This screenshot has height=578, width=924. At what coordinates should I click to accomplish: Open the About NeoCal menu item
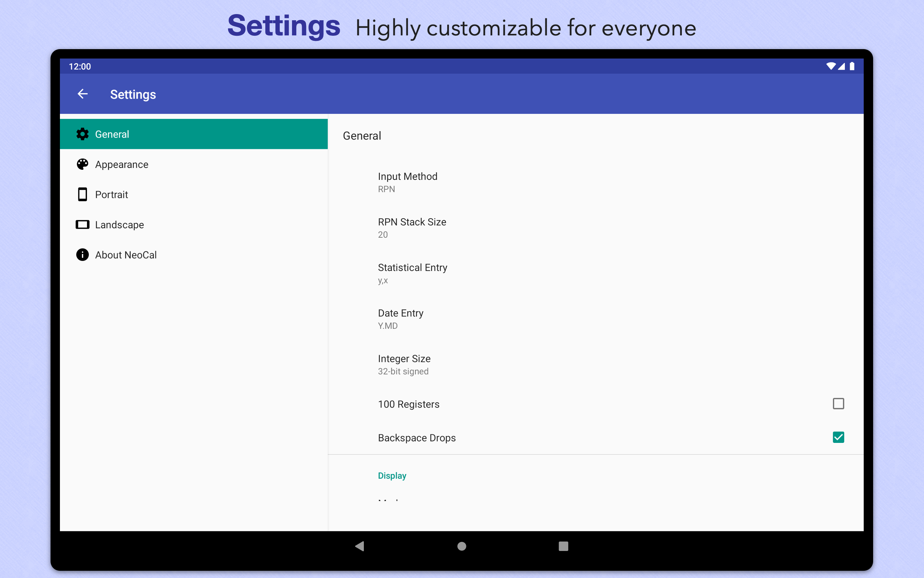[x=193, y=255]
